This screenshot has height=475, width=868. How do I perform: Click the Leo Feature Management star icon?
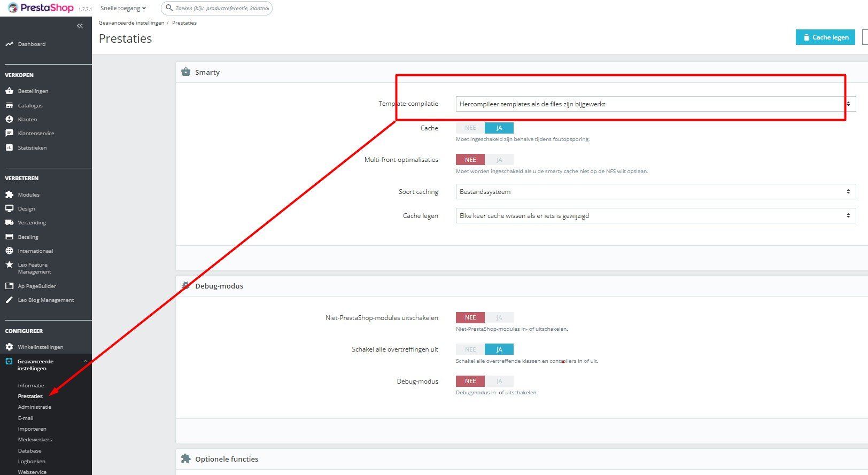[x=9, y=264]
